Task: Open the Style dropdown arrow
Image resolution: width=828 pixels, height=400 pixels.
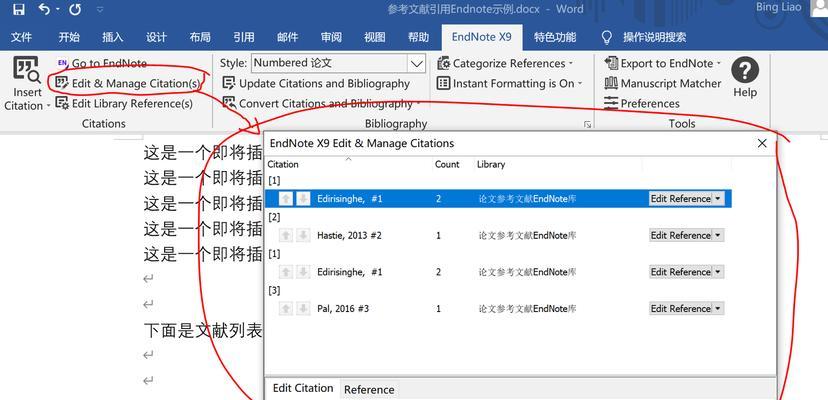Action: pos(417,63)
